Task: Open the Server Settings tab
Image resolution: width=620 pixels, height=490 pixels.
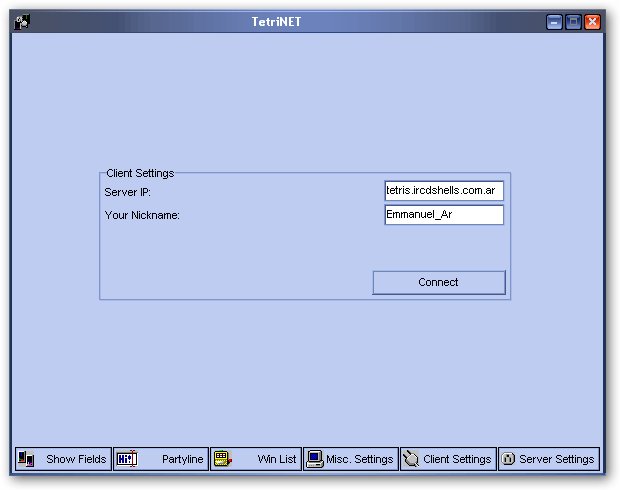Action: pos(549,459)
